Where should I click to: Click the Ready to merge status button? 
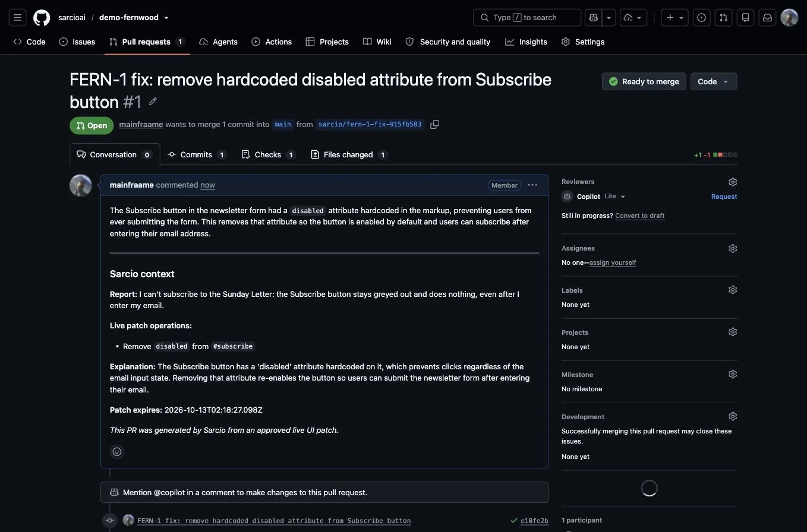pos(644,81)
